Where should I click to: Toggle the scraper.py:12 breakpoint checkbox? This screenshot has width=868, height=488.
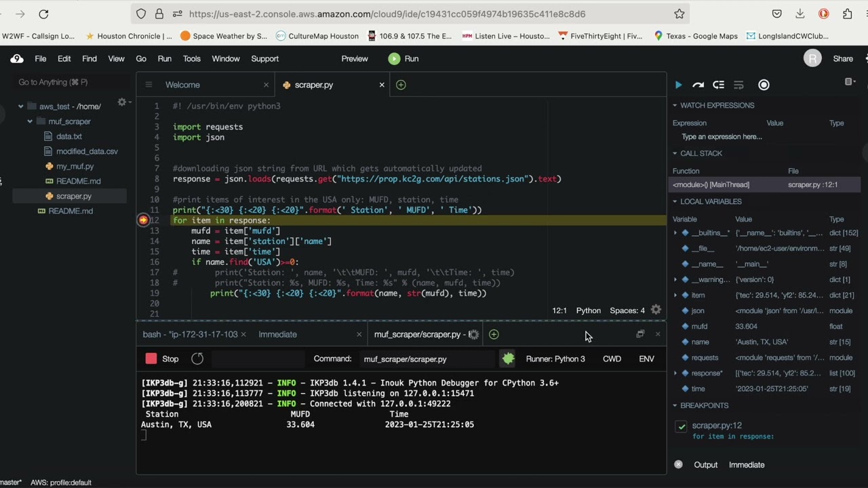pos(682,426)
